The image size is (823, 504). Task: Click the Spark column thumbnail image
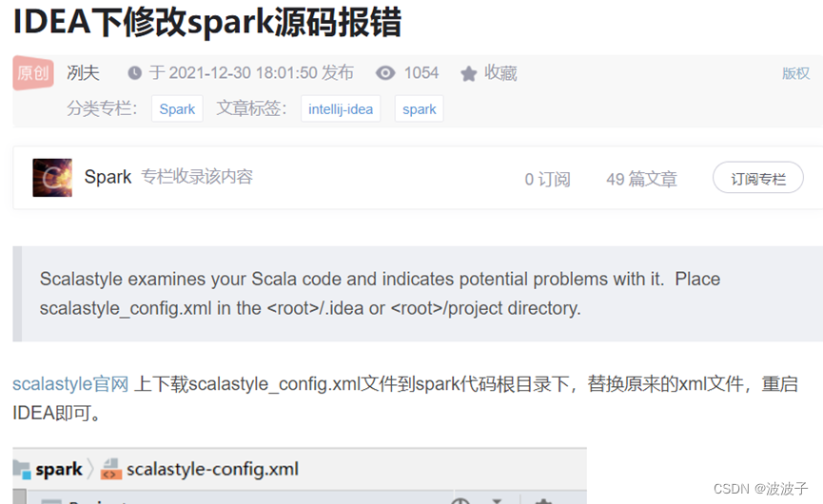(52, 178)
